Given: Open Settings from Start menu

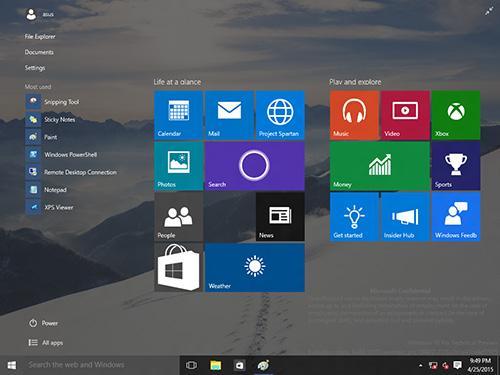Looking at the screenshot, I should click(x=35, y=68).
